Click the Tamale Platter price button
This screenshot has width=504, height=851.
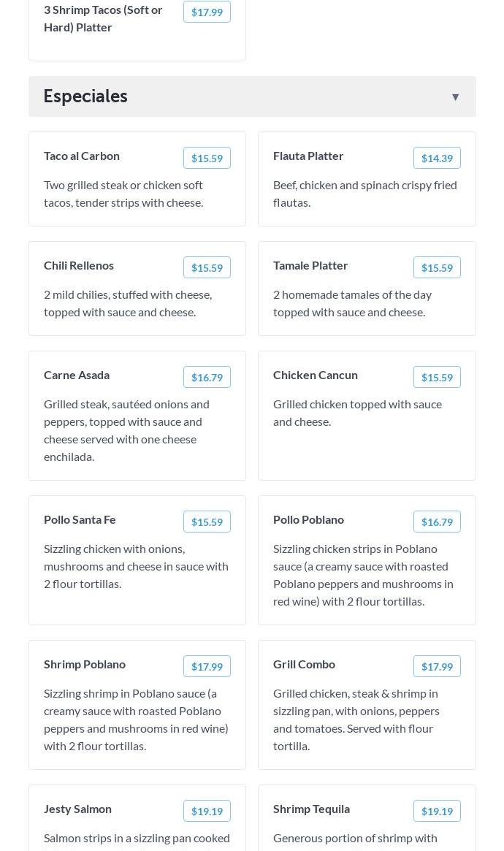click(x=437, y=267)
